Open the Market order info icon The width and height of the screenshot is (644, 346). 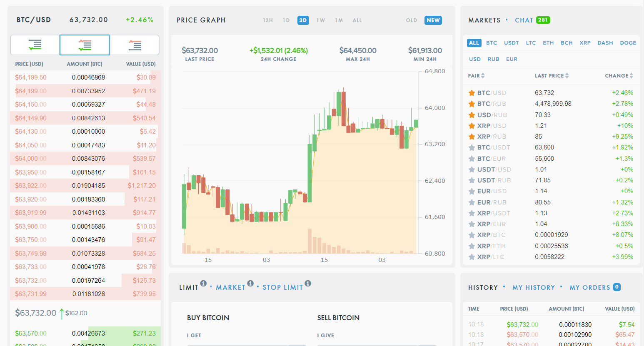pyautogui.click(x=250, y=284)
